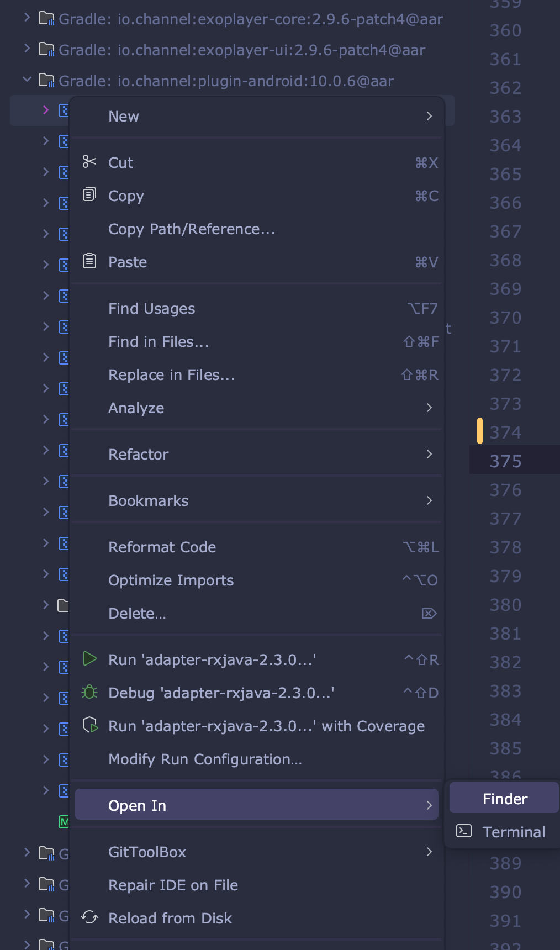Screen dimensions: 560x950
Task: Click the Run with Coverage shield icon
Action: point(89,725)
